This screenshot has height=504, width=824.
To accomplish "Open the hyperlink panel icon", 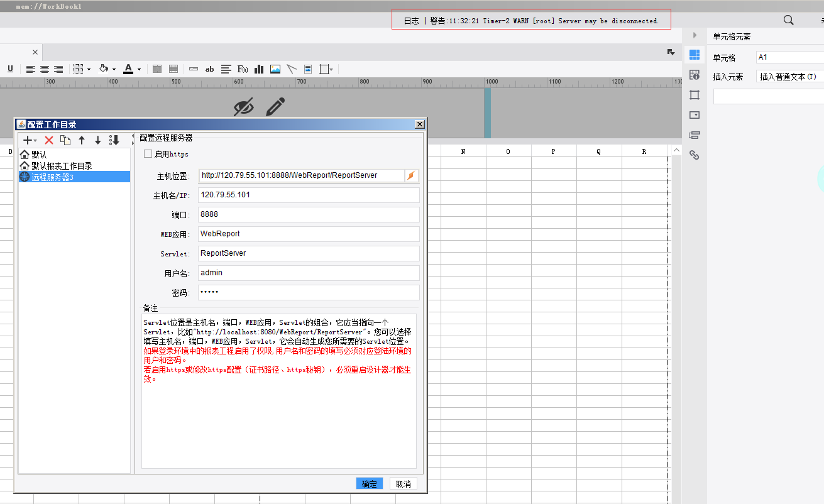I will [695, 155].
